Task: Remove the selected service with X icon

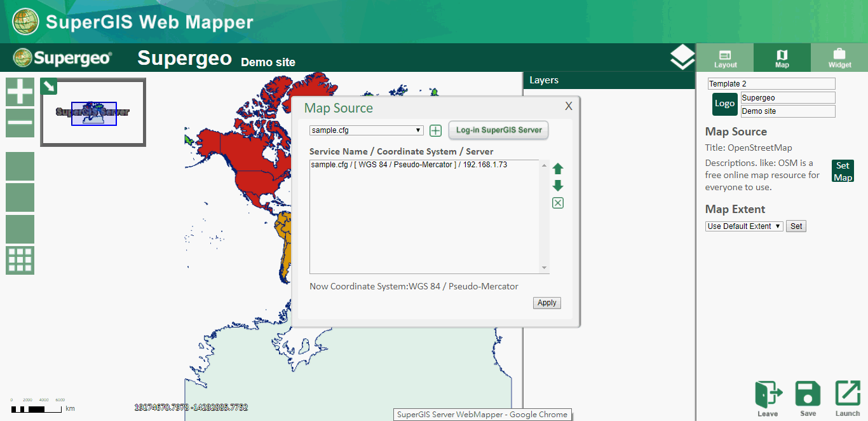Action: [x=558, y=203]
